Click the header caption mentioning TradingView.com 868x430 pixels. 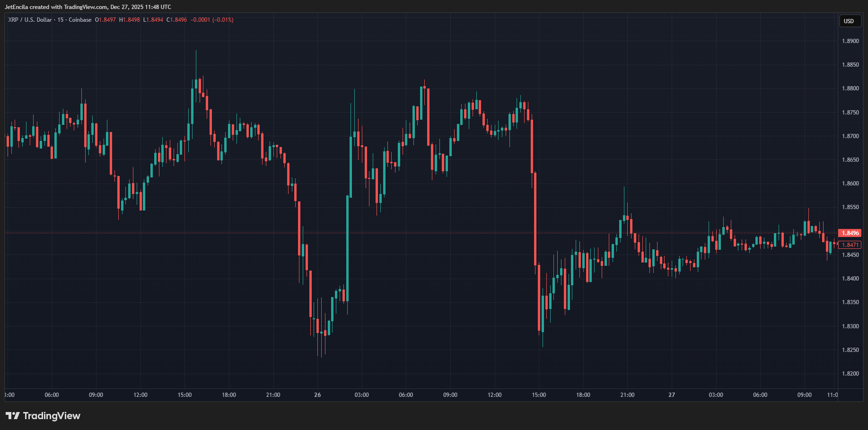pyautogui.click(x=88, y=7)
